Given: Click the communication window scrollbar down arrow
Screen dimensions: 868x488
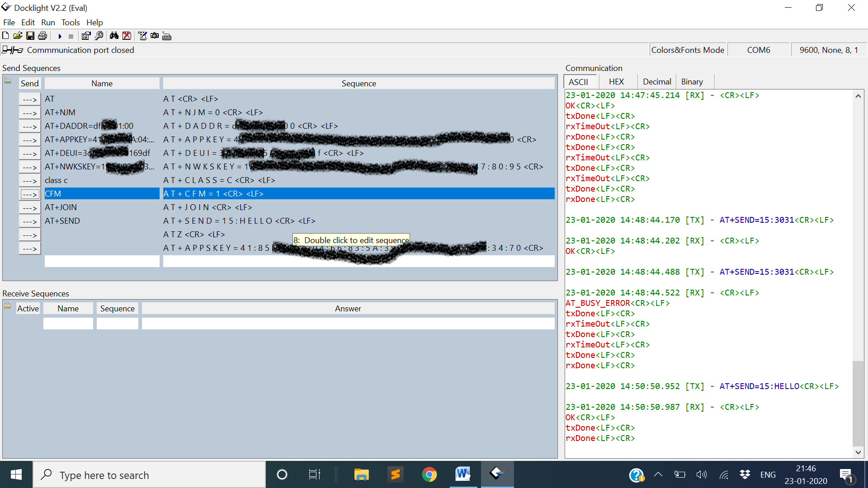Looking at the screenshot, I should [858, 452].
